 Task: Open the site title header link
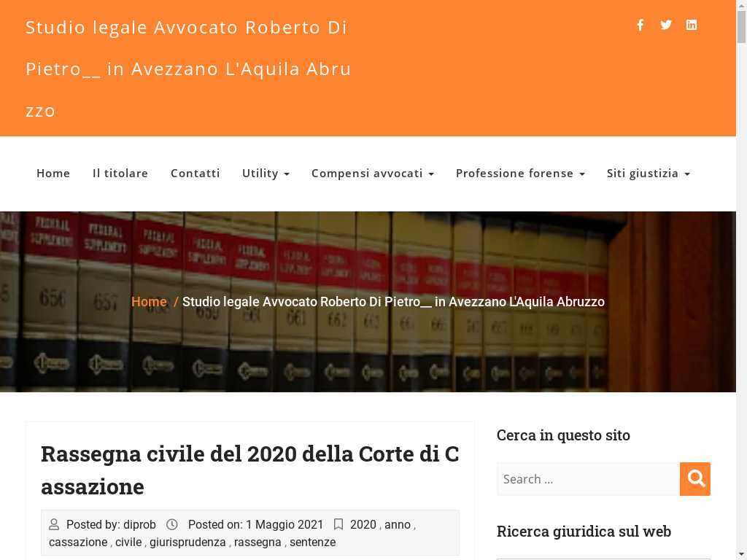188,69
